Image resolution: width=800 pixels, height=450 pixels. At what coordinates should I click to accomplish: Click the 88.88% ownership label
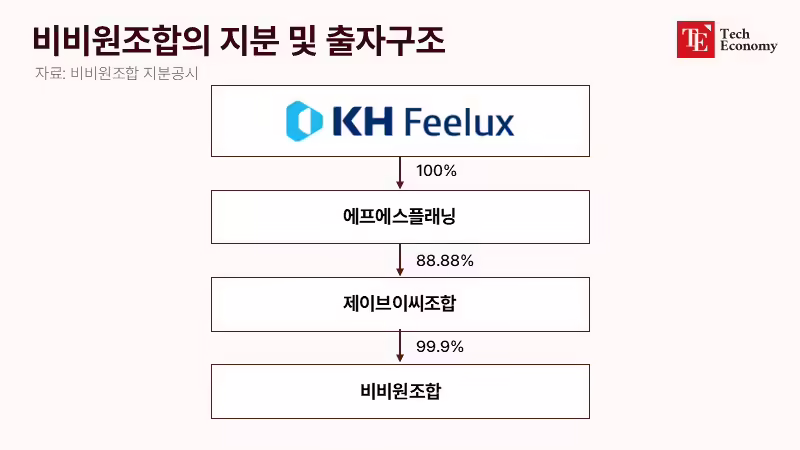click(x=445, y=261)
